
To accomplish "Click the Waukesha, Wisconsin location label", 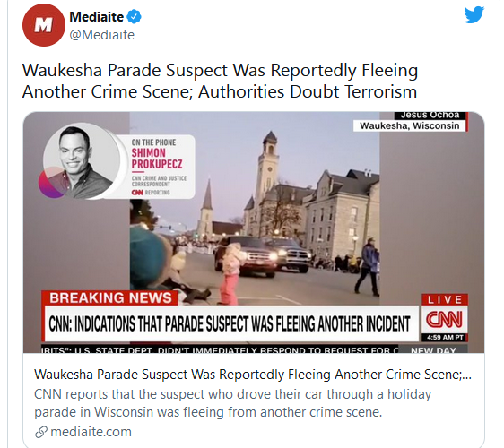I will (410, 125).
